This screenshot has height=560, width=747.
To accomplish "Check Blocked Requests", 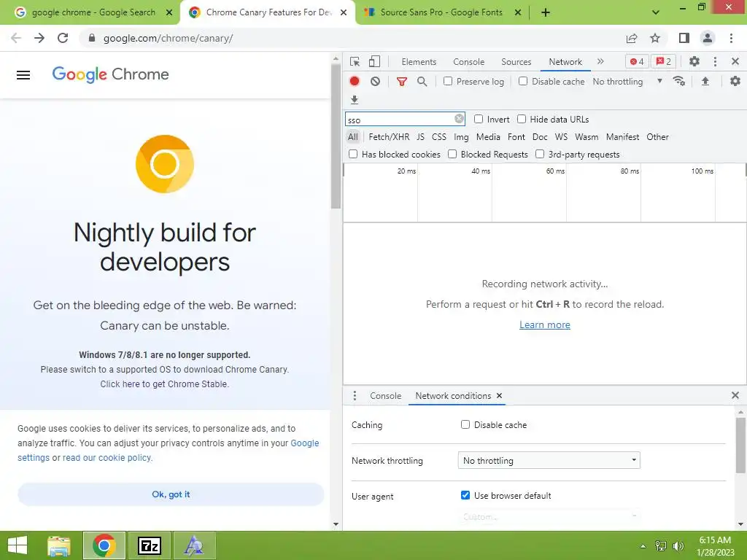I will (452, 154).
